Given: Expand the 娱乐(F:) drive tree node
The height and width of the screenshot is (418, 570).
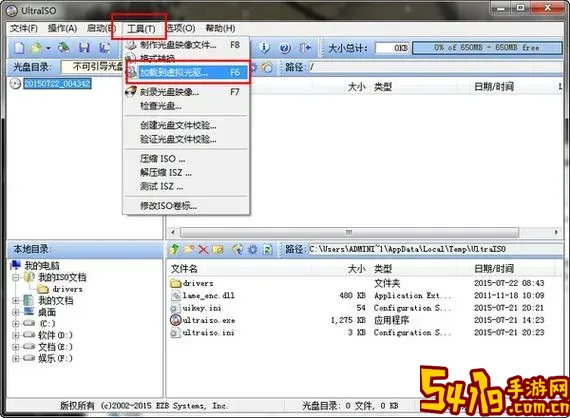Looking at the screenshot, I should (15, 358).
